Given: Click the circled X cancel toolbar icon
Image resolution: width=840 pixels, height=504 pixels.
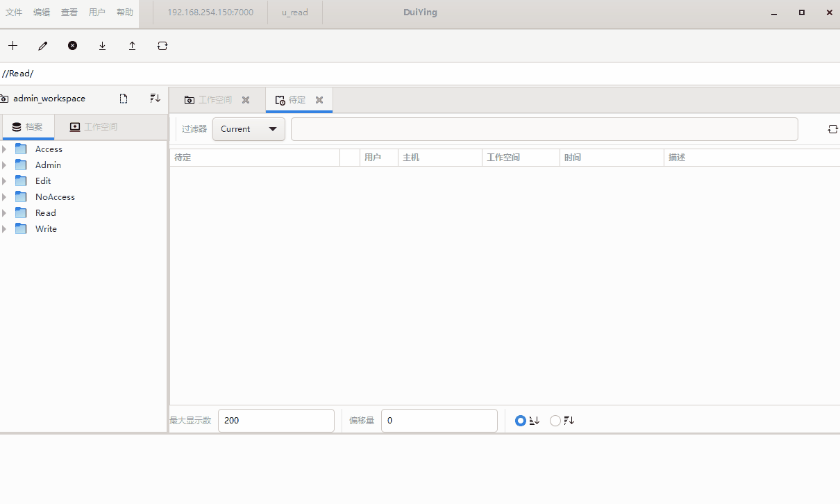Looking at the screenshot, I should (72, 46).
